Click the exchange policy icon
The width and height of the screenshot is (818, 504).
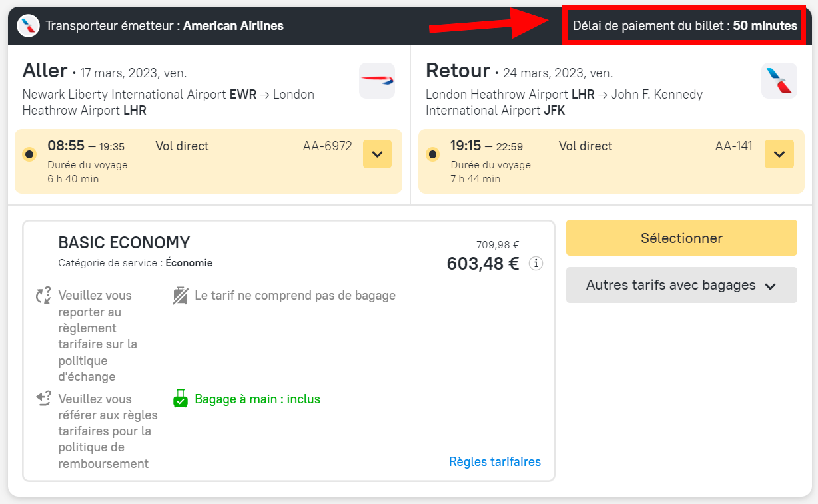43,296
